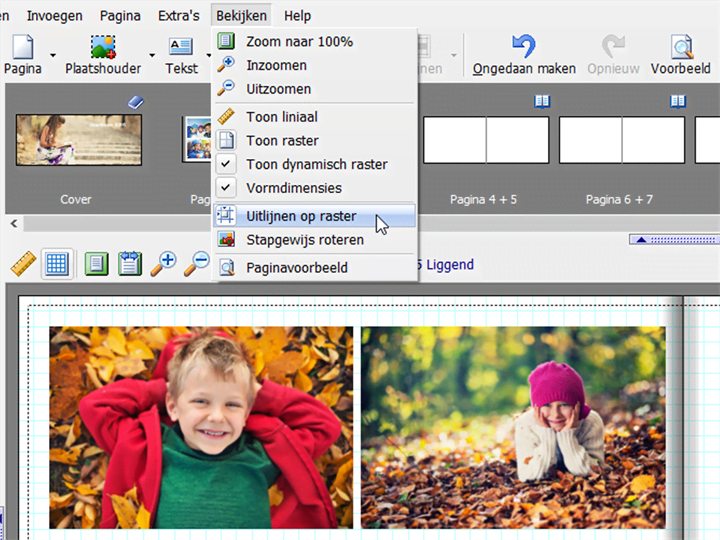
Task: Click the zoom in magnifier icon
Action: point(163,264)
